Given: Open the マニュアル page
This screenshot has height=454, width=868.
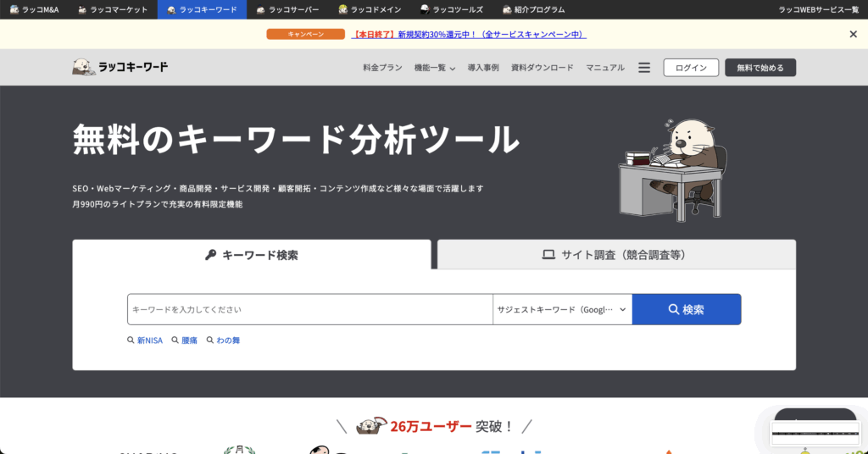Looking at the screenshot, I should coord(605,68).
